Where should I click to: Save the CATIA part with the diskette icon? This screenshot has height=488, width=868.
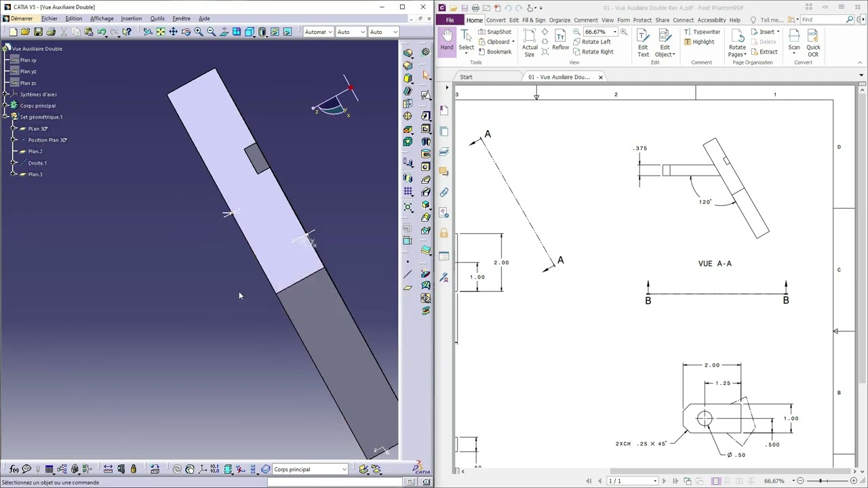tap(38, 32)
